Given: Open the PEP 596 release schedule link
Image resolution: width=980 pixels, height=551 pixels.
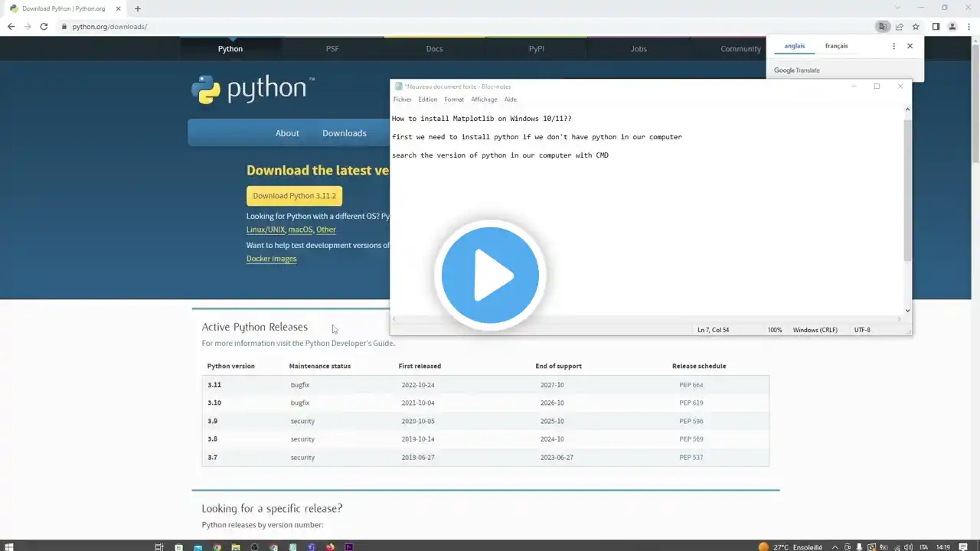Looking at the screenshot, I should [691, 422].
